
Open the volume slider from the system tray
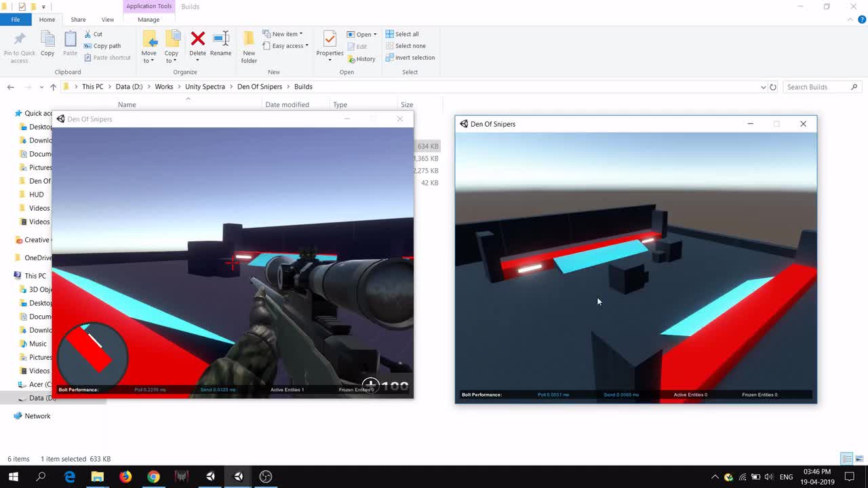(768, 476)
